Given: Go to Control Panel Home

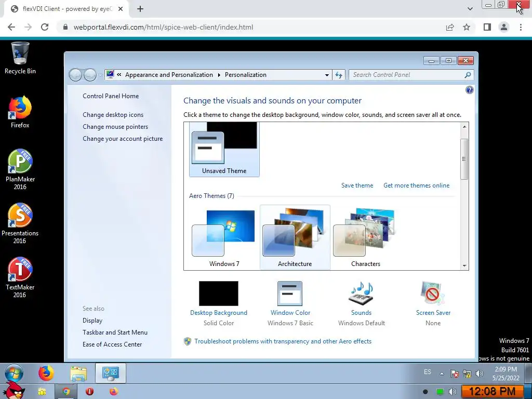Looking at the screenshot, I should 111,96.
